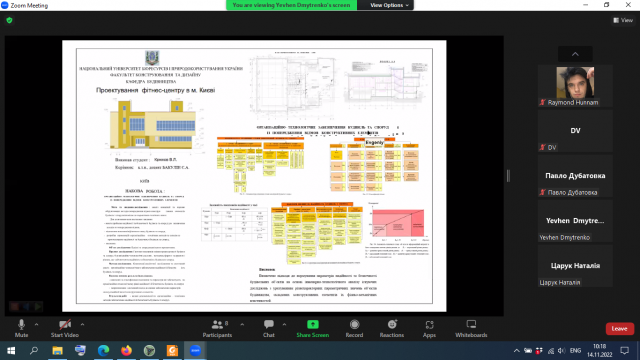Open the Windows Start menu
This screenshot has width=640, height=360.
(x=11, y=351)
